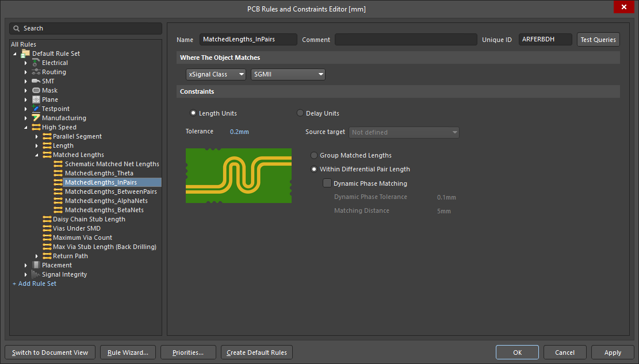Open the xSignal Class object type dropdown
This screenshot has width=639, height=364.
pyautogui.click(x=216, y=74)
